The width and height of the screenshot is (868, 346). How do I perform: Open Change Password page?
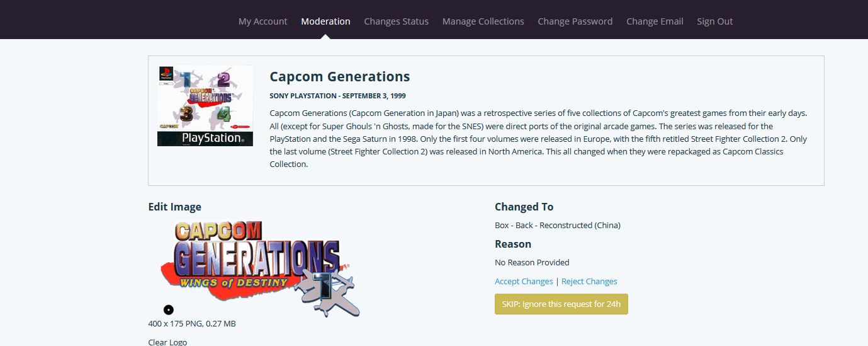575,21
